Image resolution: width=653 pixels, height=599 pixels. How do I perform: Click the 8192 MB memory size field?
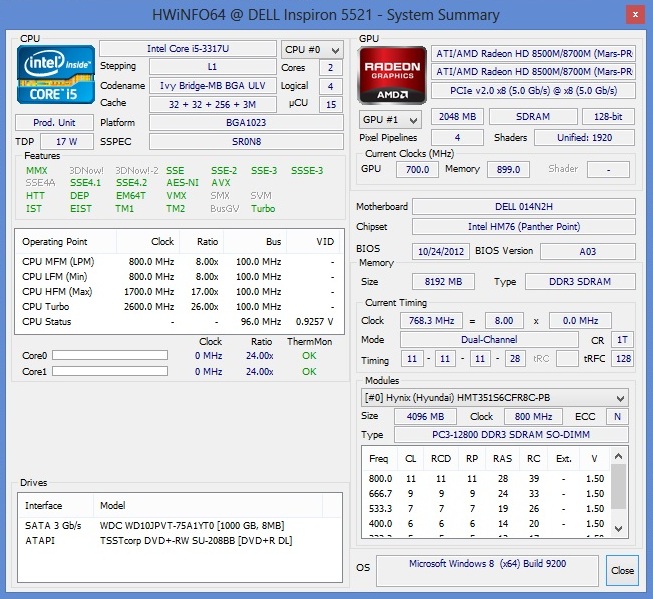tap(443, 282)
